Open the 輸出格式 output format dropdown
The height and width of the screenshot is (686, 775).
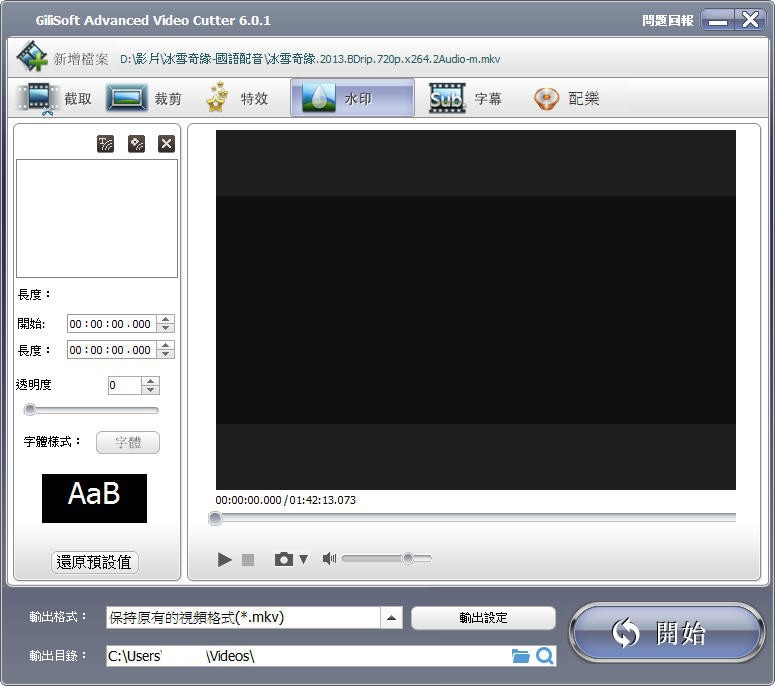391,618
